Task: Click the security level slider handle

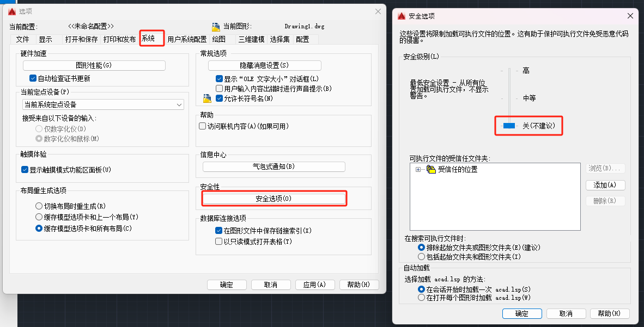Action: pyautogui.click(x=509, y=126)
